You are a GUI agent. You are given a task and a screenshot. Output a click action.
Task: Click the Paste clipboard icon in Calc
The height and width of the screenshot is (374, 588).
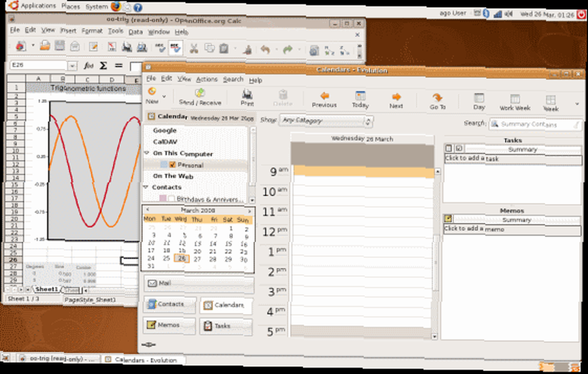pyautogui.click(x=224, y=48)
